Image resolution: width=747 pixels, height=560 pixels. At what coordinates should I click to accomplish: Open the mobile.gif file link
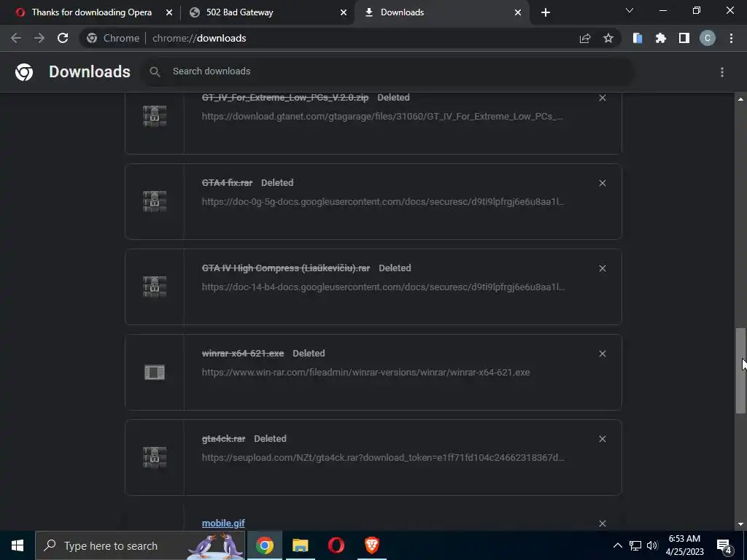[x=223, y=523]
